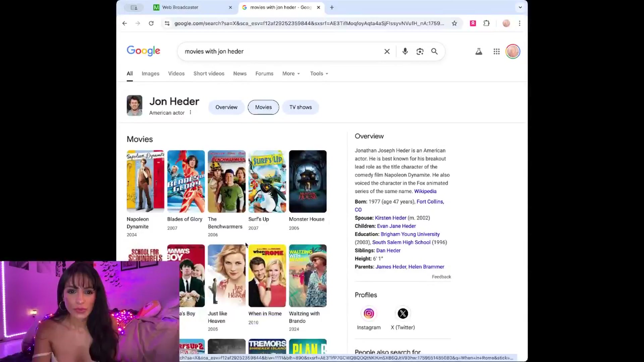Open Google apps grid icon
The image size is (644, 362).
coord(496,51)
